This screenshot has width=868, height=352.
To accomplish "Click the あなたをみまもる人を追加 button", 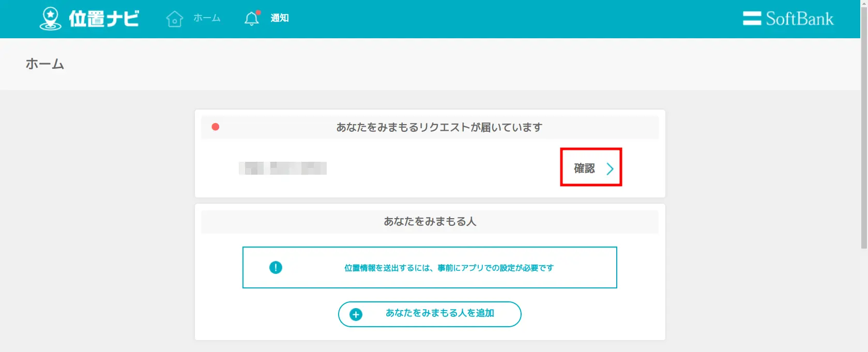I will coord(430,314).
